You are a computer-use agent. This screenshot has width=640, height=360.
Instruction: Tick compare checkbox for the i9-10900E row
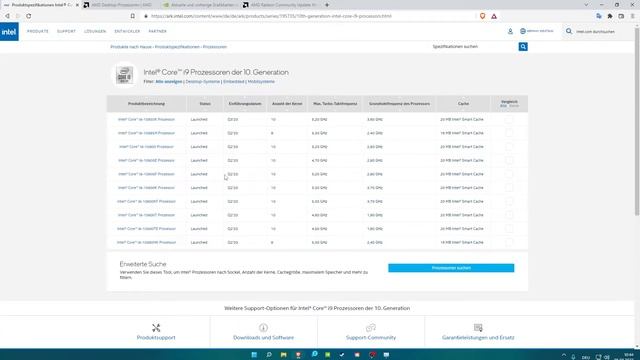tap(509, 160)
